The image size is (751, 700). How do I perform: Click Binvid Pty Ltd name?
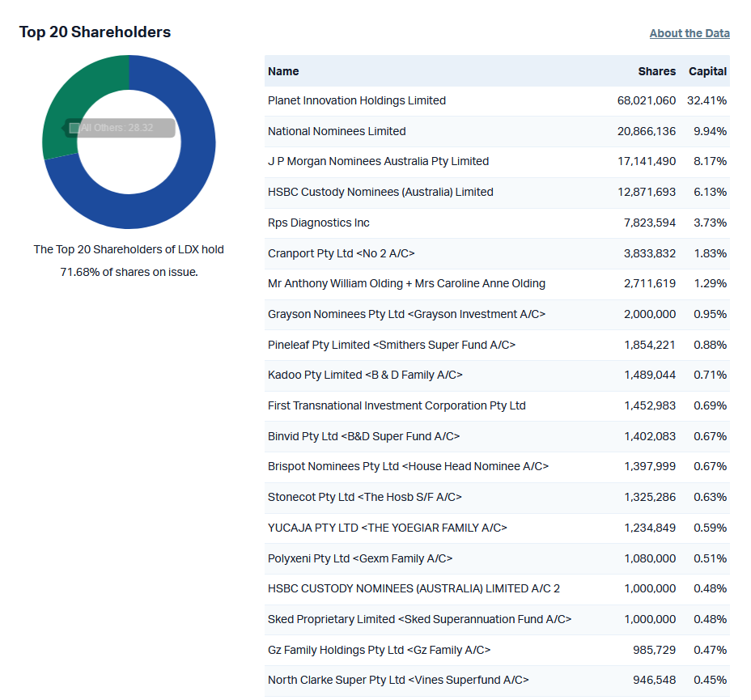[363, 436]
